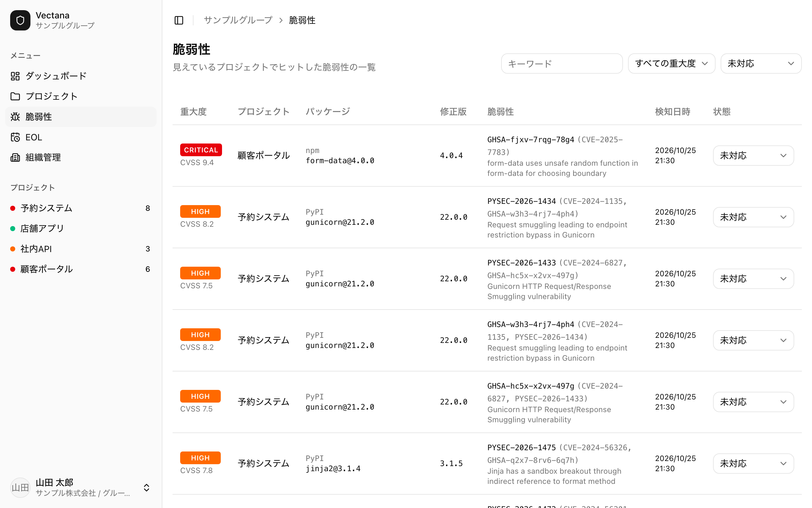The height and width of the screenshot is (508, 812).
Task: Click the bug icon for 脆弱性
Action: coord(15,117)
